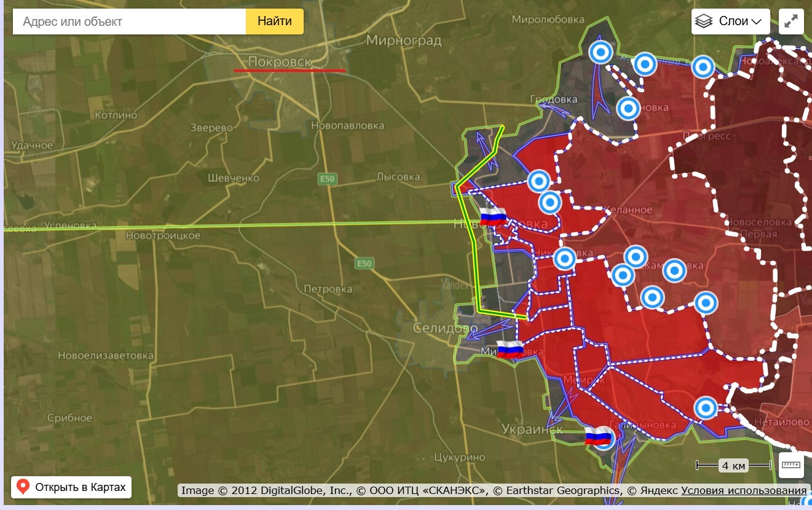
Task: Click the Цукурино label
Action: coord(459,458)
